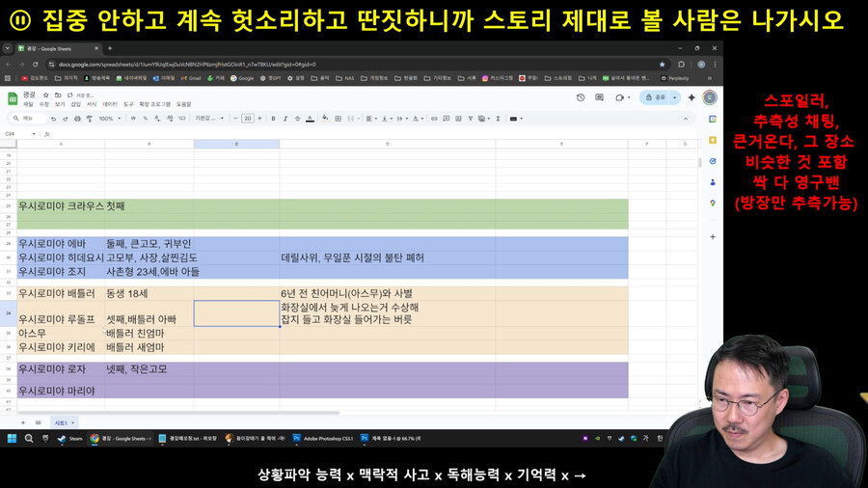Open the comments panel icon
The image size is (868, 488).
(600, 97)
